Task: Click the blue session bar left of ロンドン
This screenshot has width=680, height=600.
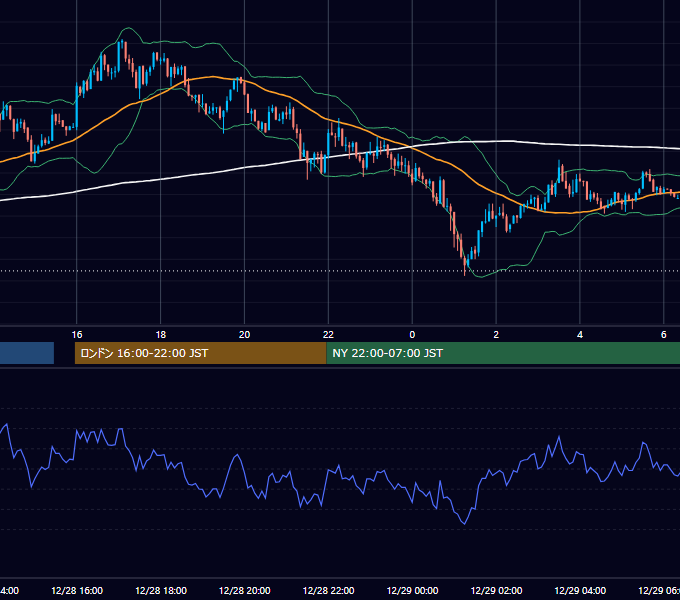Action: tap(27, 353)
